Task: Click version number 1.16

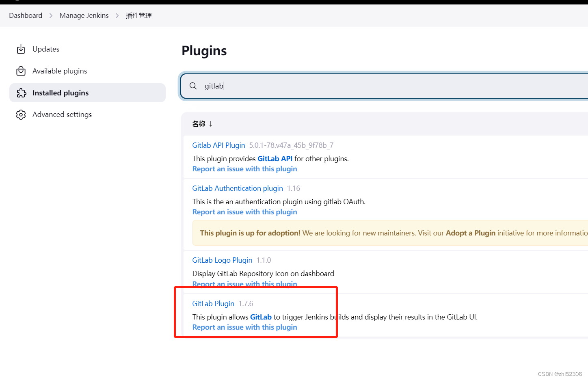Action: point(294,188)
